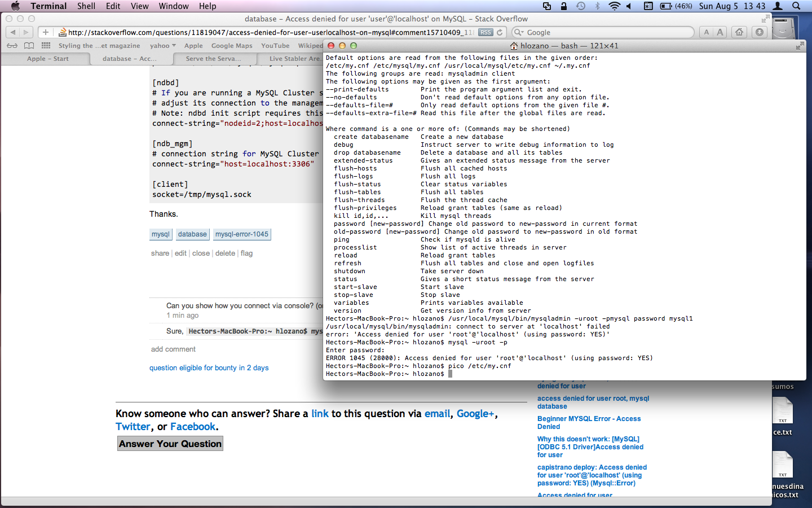This screenshot has width=812, height=508.
Task: Click the Twitter share link
Action: pos(133,427)
